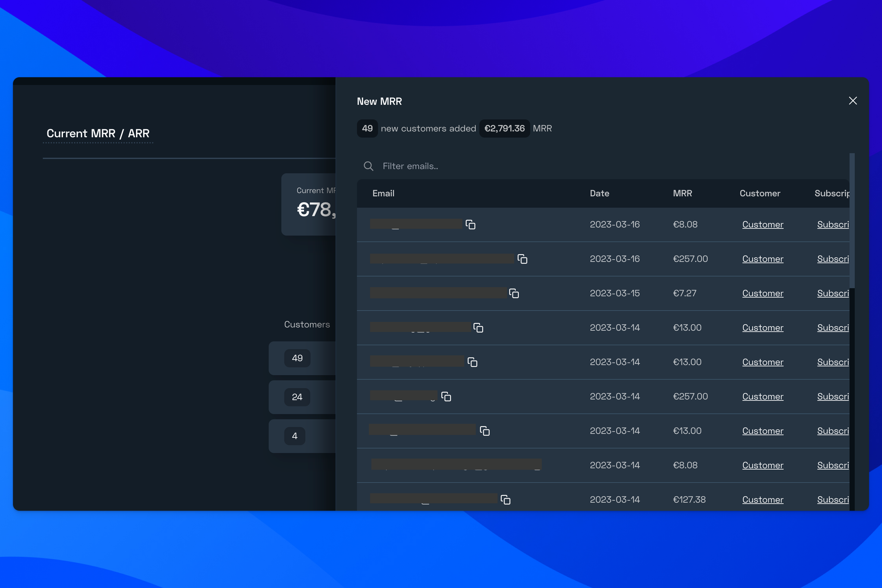Open Subscription link for €7.27 row
Screen dimensions: 882x588
[833, 293]
